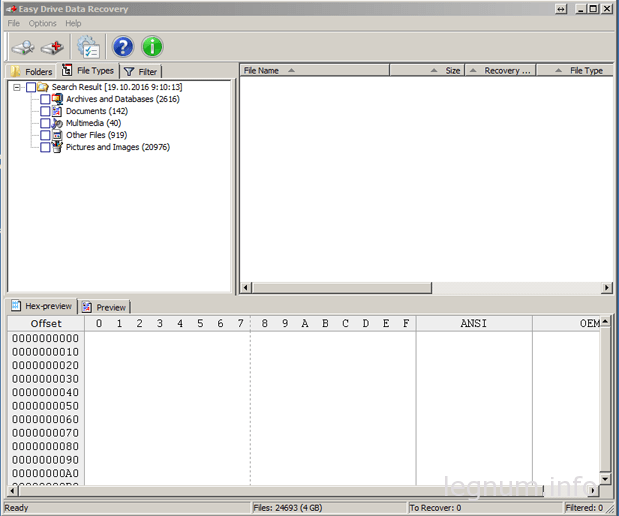This screenshot has width=619, height=516.
Task: Open the Help menu
Action: tap(73, 23)
